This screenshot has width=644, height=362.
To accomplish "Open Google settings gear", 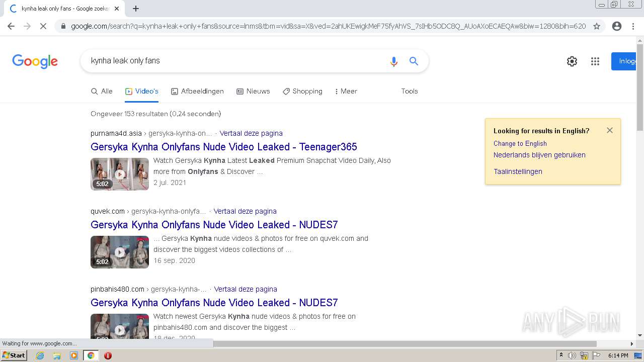I will coord(572,61).
